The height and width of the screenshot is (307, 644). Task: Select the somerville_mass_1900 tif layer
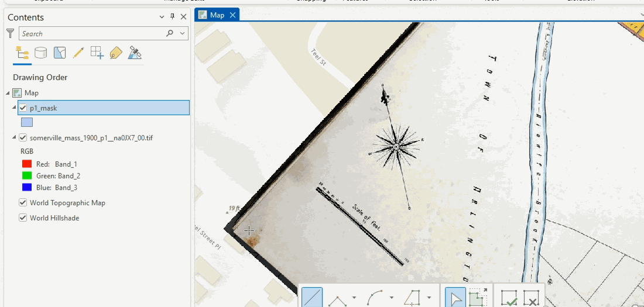point(91,138)
